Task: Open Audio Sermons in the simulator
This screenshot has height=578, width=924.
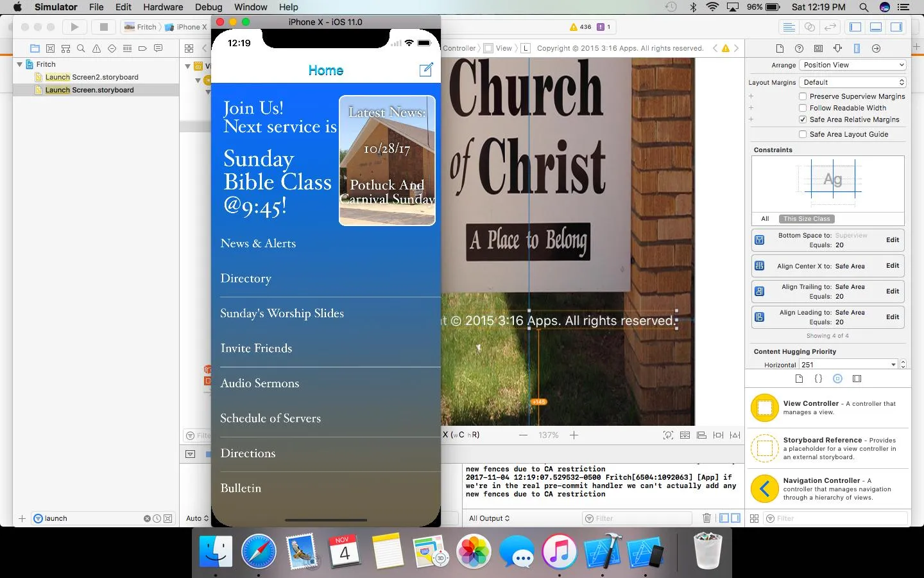Action: (x=326, y=383)
